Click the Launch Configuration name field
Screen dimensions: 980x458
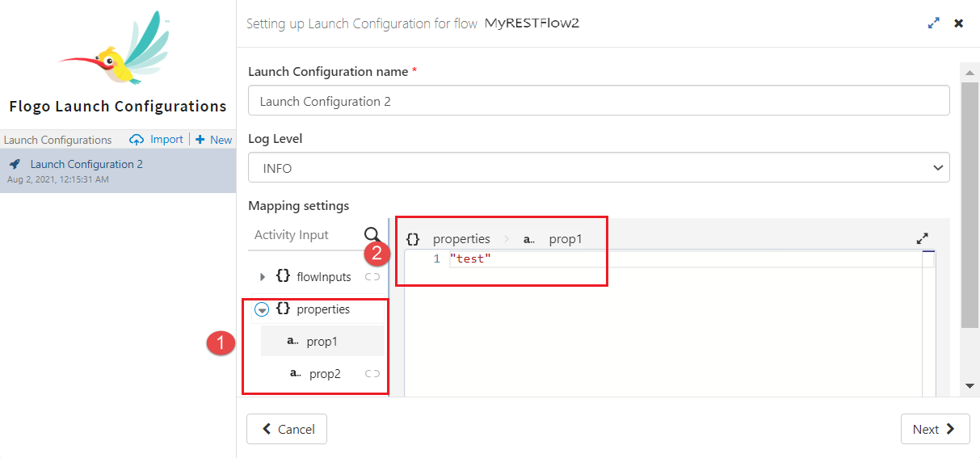pos(598,101)
